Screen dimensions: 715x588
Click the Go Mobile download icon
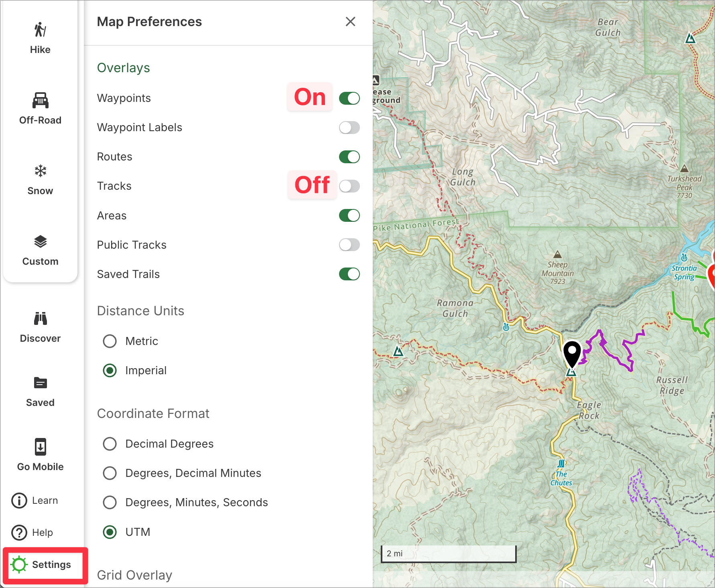coord(40,447)
